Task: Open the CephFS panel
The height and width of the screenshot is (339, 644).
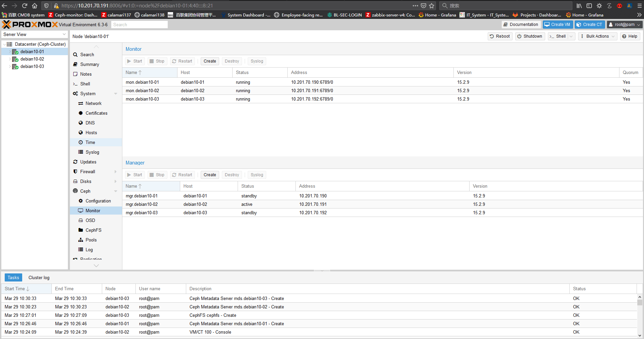Action: (93, 230)
